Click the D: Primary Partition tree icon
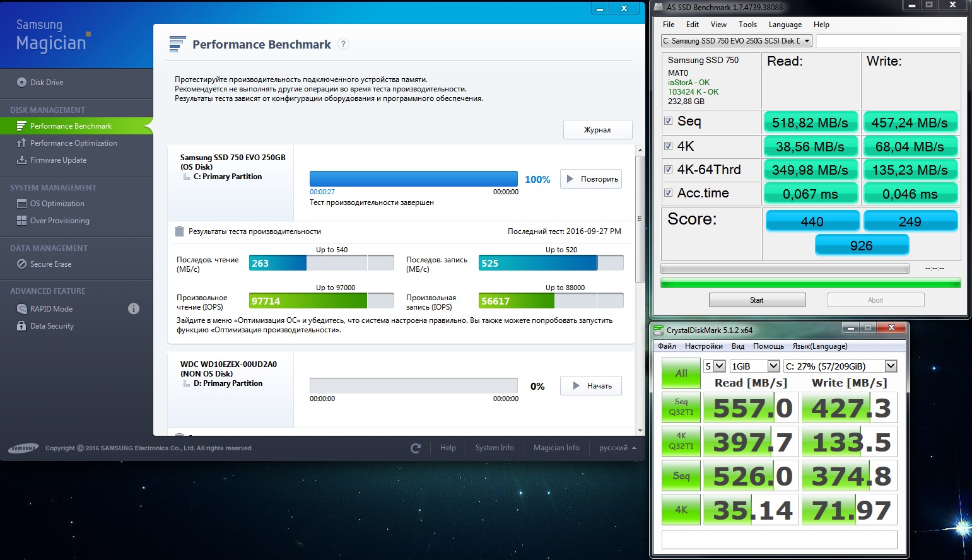 [x=187, y=383]
